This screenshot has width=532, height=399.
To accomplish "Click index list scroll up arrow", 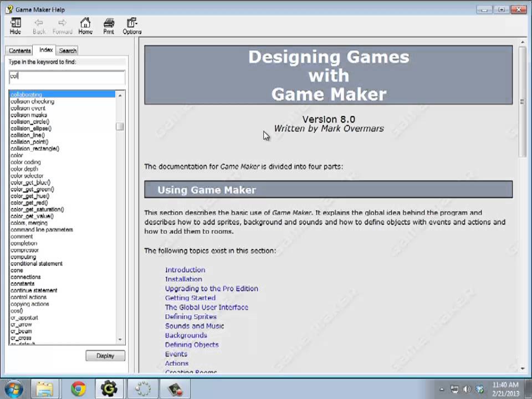I will tap(120, 95).
